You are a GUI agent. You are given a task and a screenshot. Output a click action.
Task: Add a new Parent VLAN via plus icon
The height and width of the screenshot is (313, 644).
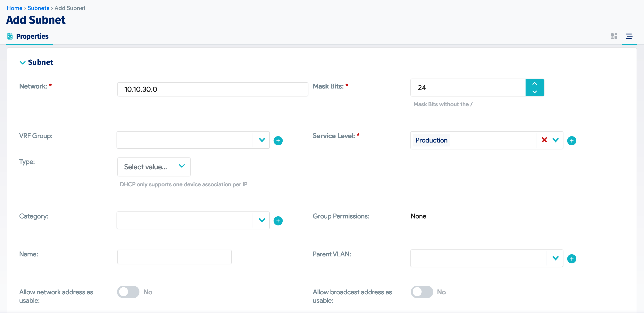pos(572,258)
